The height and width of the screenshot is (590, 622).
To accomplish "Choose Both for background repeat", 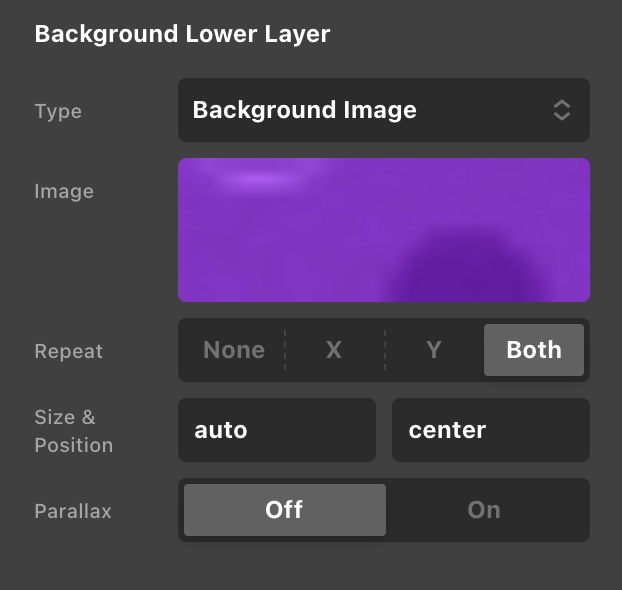I will [x=534, y=350].
